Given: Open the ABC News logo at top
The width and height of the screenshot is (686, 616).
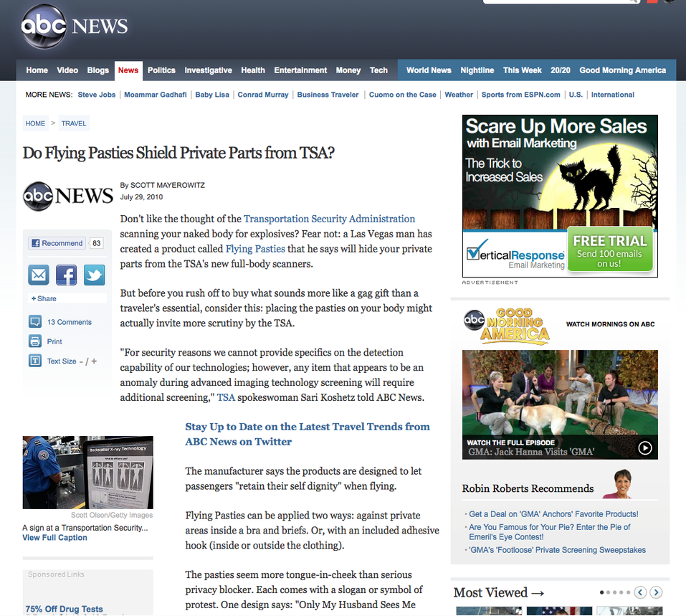Looking at the screenshot, I should click(75, 27).
